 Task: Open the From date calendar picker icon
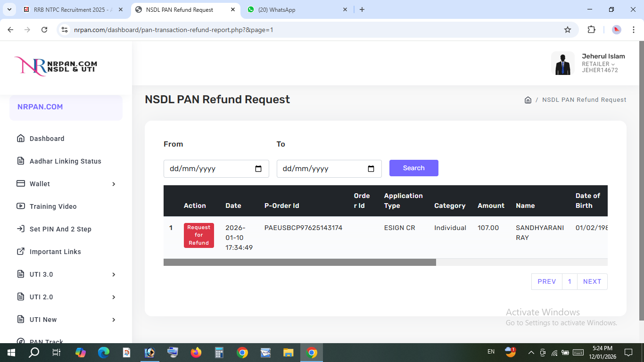pos(258,169)
